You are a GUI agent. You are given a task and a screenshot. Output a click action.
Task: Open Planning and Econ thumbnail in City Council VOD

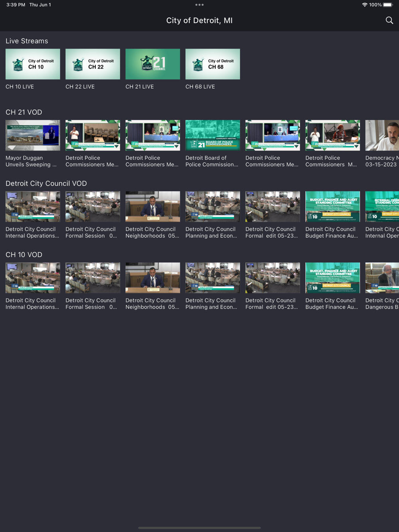point(213,207)
